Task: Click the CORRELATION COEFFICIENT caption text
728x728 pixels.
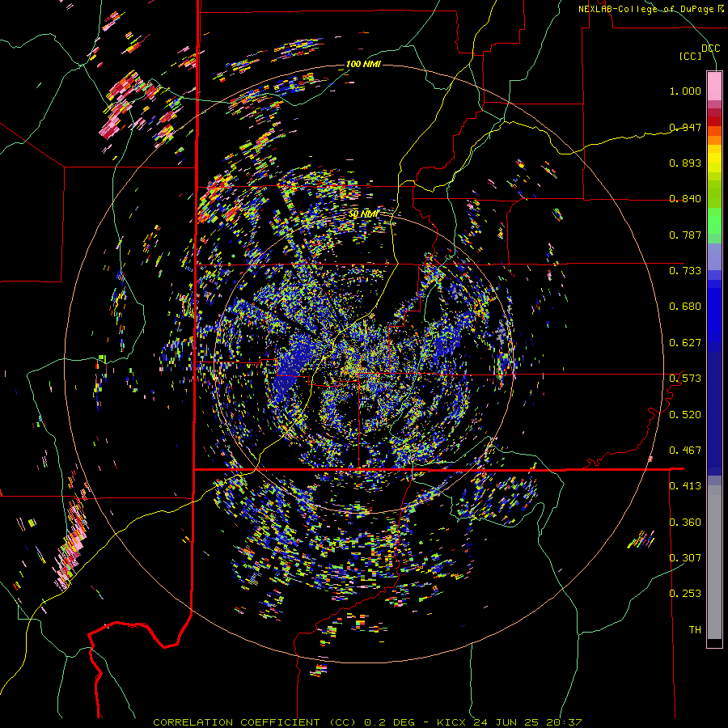Action: (236, 722)
